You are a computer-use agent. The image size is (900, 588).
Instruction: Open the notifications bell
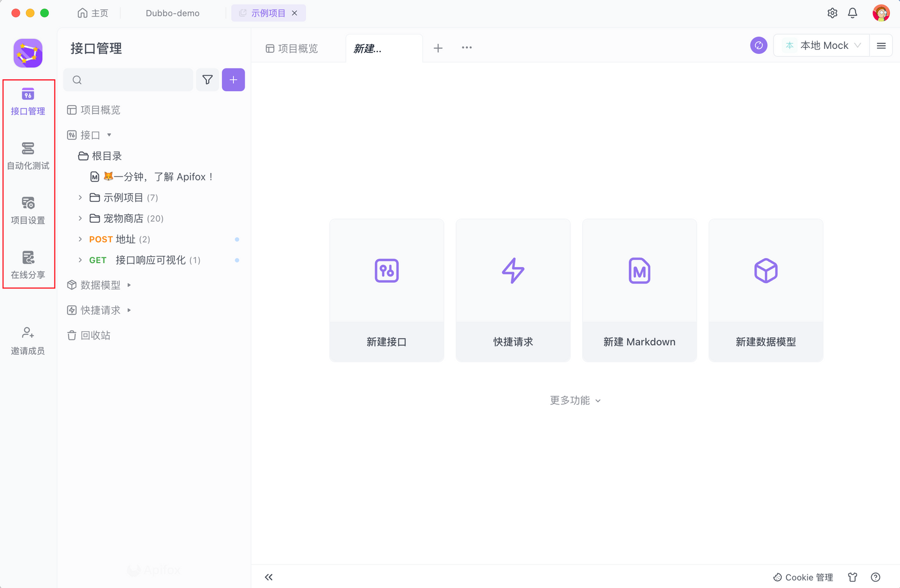[853, 13]
